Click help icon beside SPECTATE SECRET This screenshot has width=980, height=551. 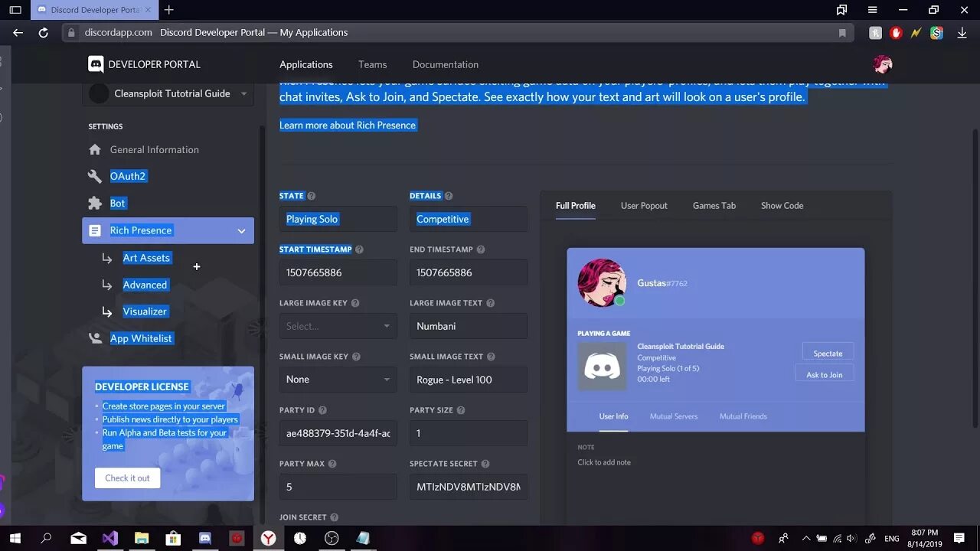(x=485, y=464)
